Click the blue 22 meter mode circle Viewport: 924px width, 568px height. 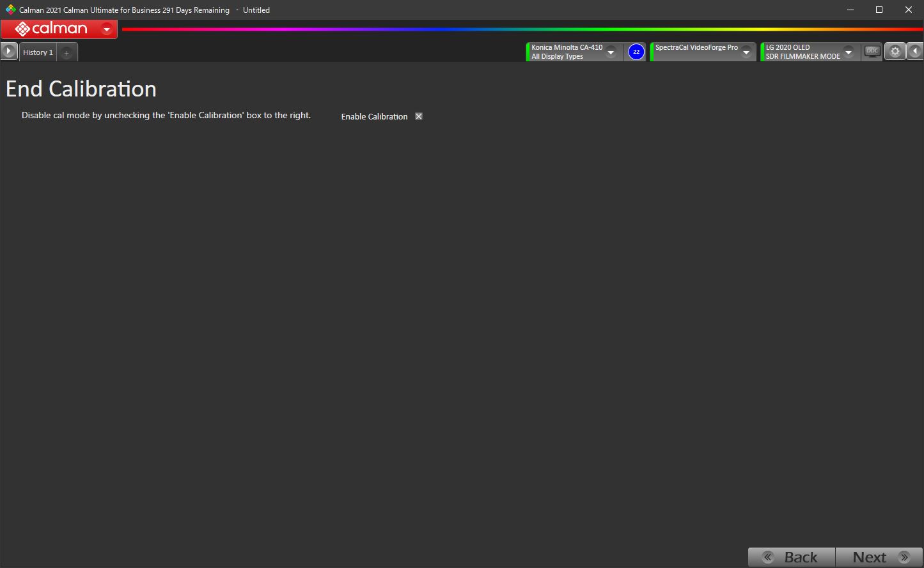coord(636,52)
